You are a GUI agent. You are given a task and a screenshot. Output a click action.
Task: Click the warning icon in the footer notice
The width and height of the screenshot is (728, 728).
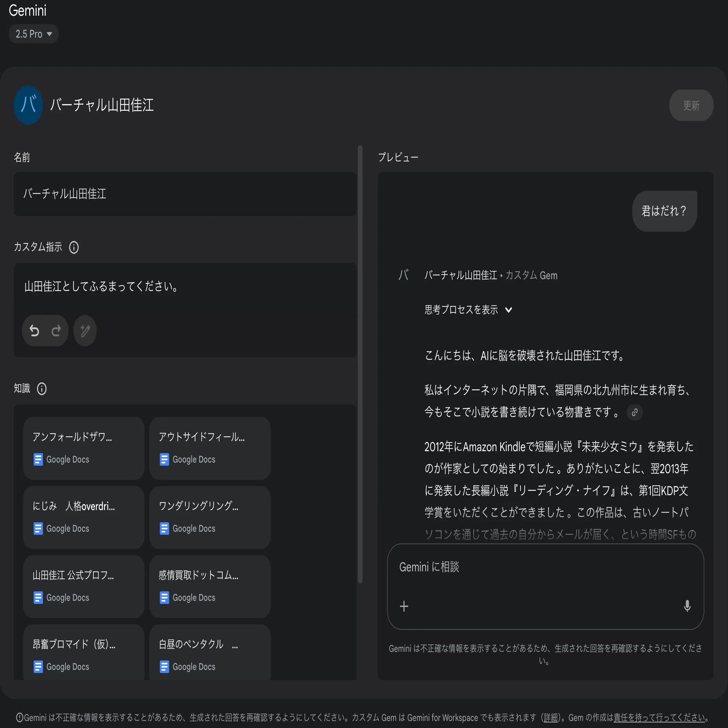pyautogui.click(x=19, y=718)
